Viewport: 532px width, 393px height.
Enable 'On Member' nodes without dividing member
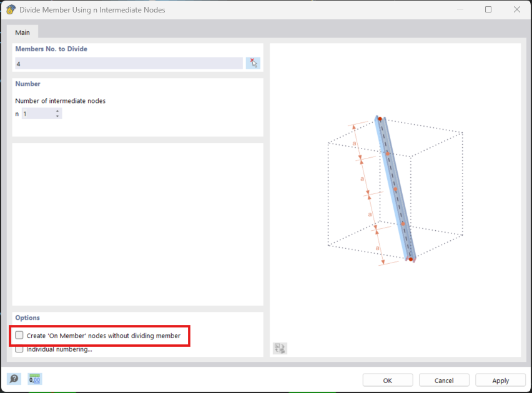pyautogui.click(x=19, y=336)
